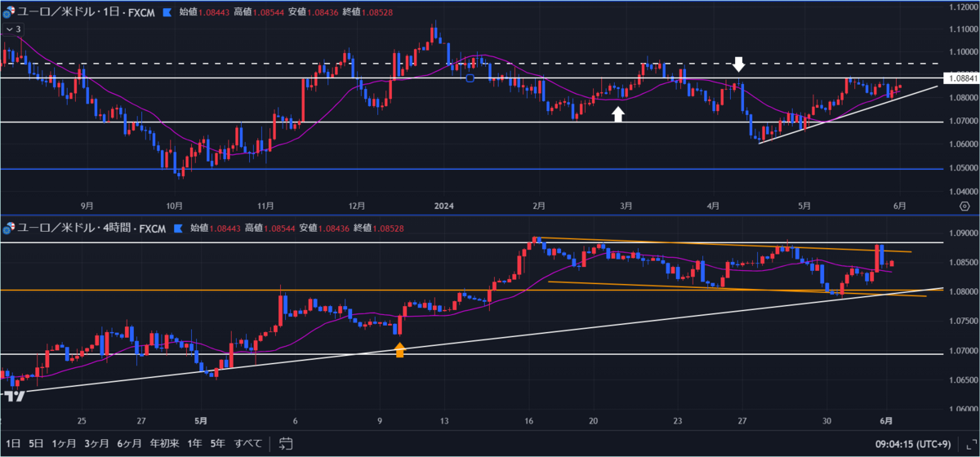
Task: Click the 2024 label on the daily time axis
Action: pyautogui.click(x=445, y=205)
